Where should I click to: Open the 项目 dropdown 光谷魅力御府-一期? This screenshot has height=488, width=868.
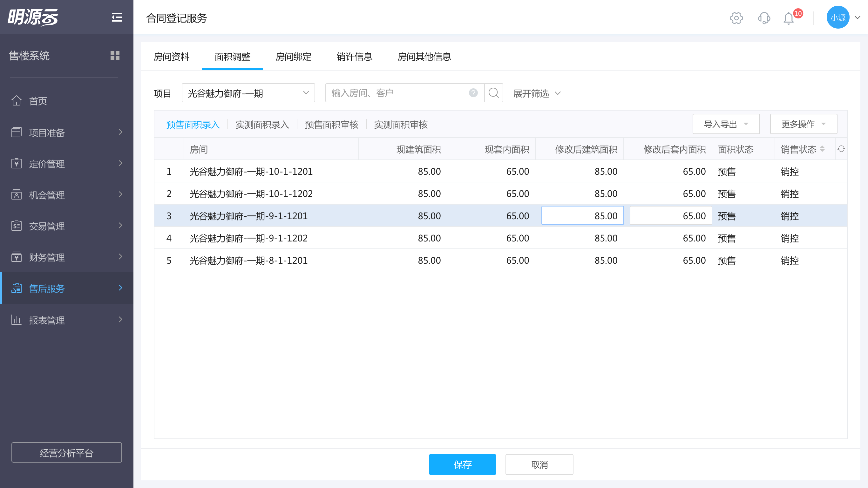248,93
